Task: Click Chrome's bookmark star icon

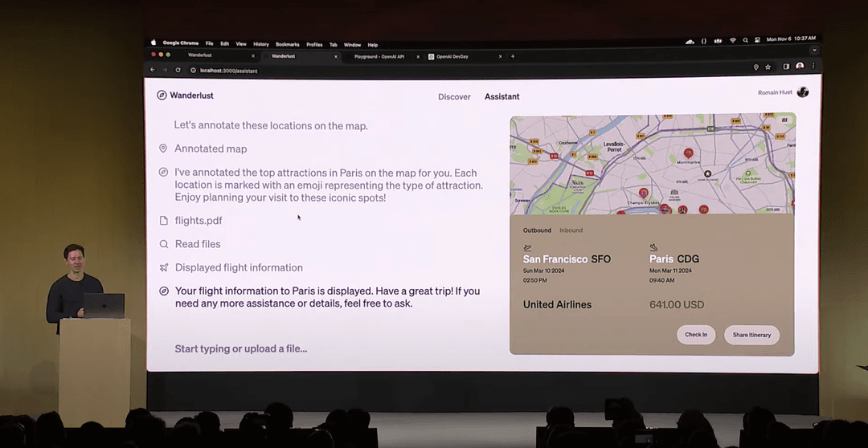Action: 768,67
